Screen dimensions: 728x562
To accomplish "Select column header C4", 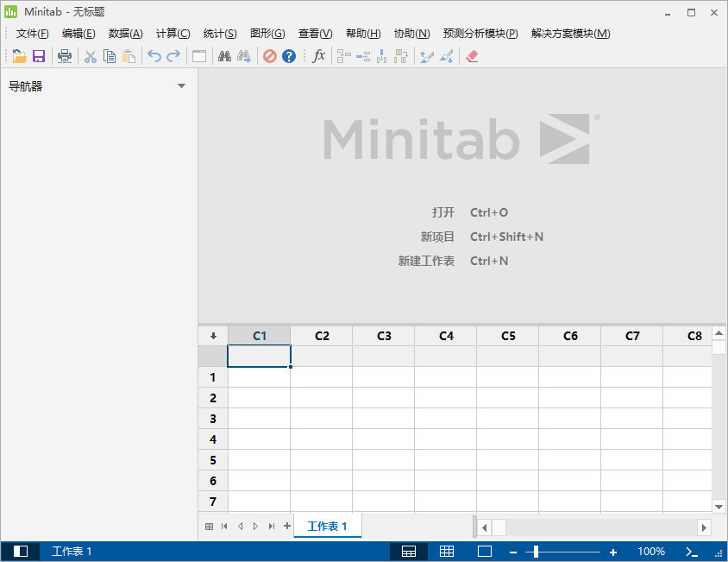I will click(446, 336).
